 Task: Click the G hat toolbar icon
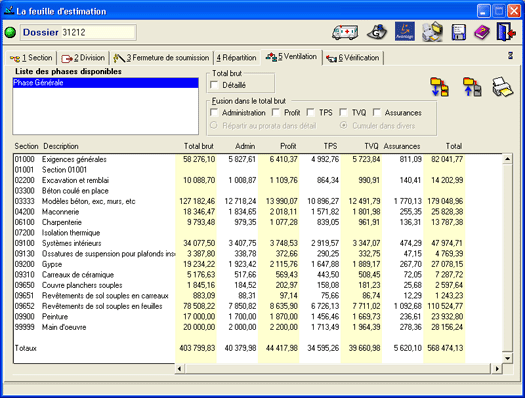click(377, 32)
